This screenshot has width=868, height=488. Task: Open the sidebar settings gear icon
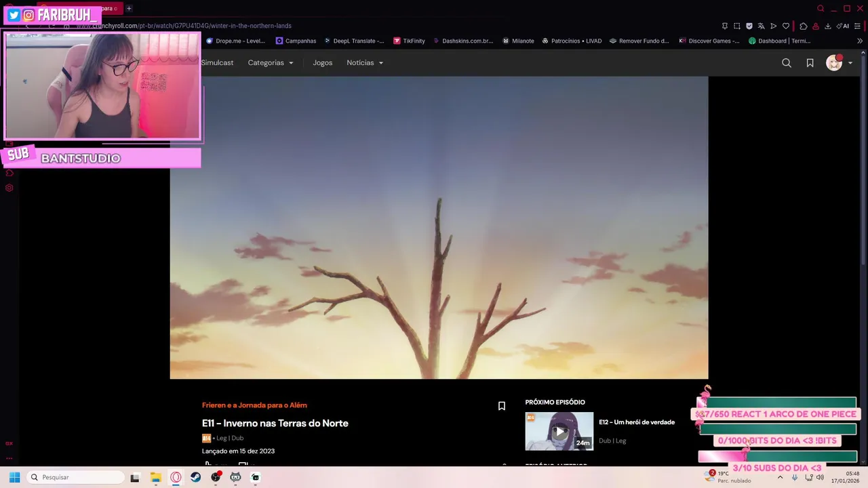click(9, 188)
